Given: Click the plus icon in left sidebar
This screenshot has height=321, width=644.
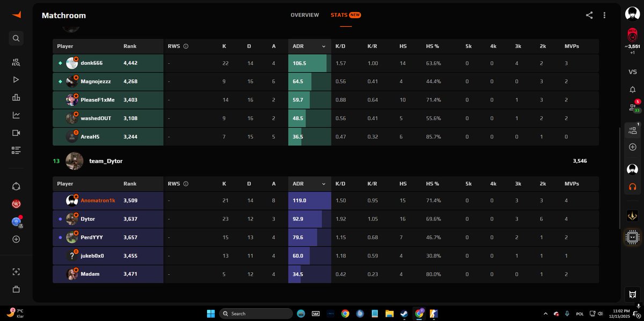Looking at the screenshot, I should tap(16, 239).
